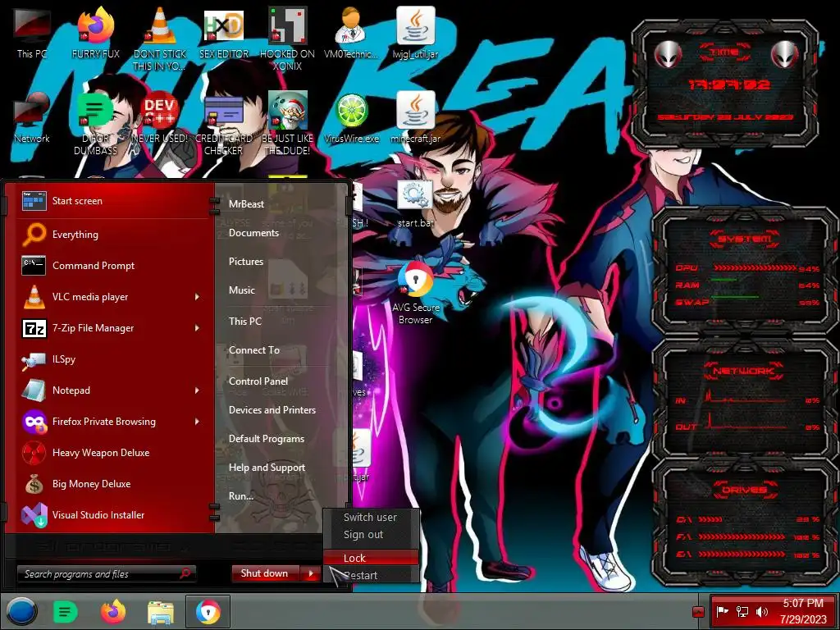
Task: Click the network tray icon
Action: [742, 611]
